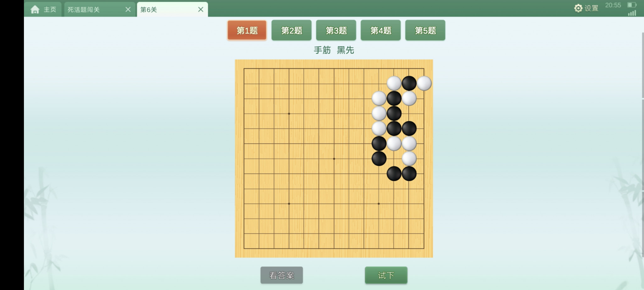This screenshot has width=644, height=290.
Task: View the answer with 看答案
Action: 281,275
